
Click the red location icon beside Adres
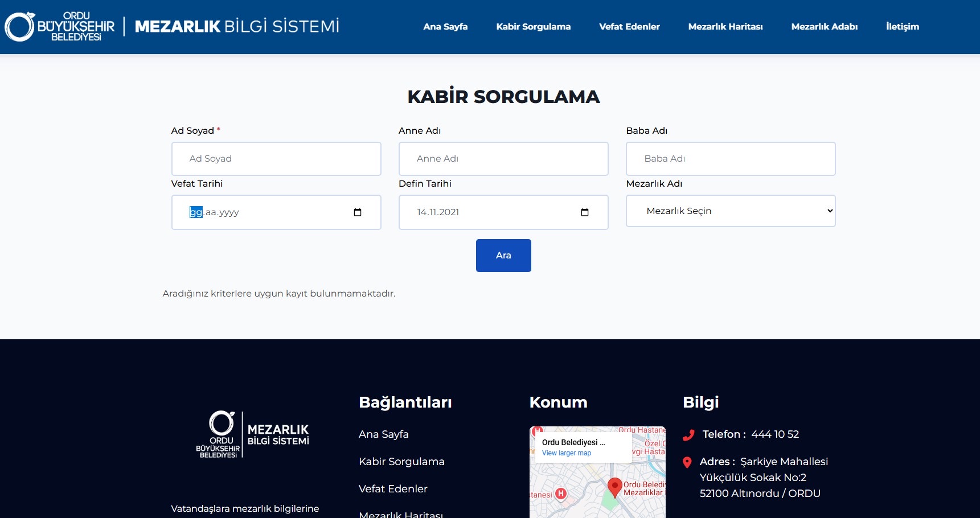tap(687, 462)
